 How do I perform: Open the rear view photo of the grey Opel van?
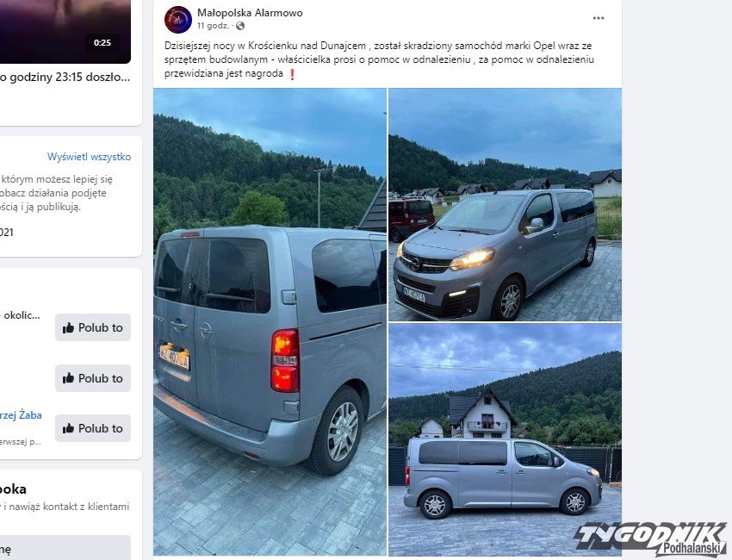270,322
